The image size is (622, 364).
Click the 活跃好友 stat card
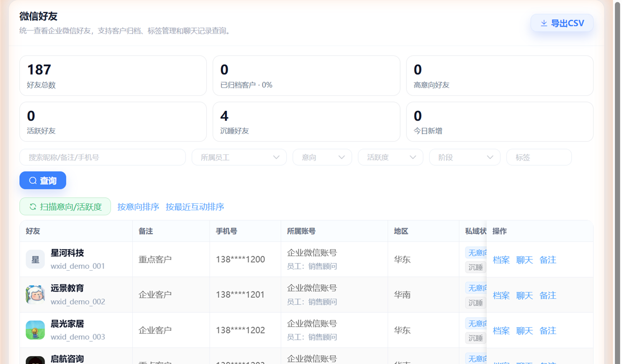point(113,122)
